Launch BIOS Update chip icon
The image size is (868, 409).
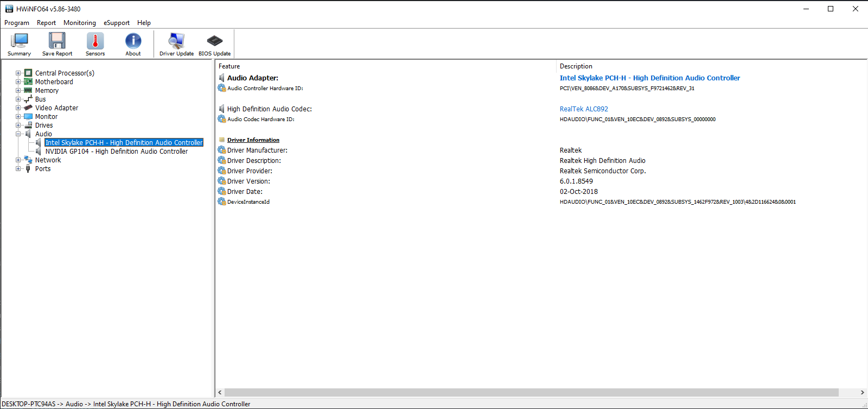tap(215, 41)
